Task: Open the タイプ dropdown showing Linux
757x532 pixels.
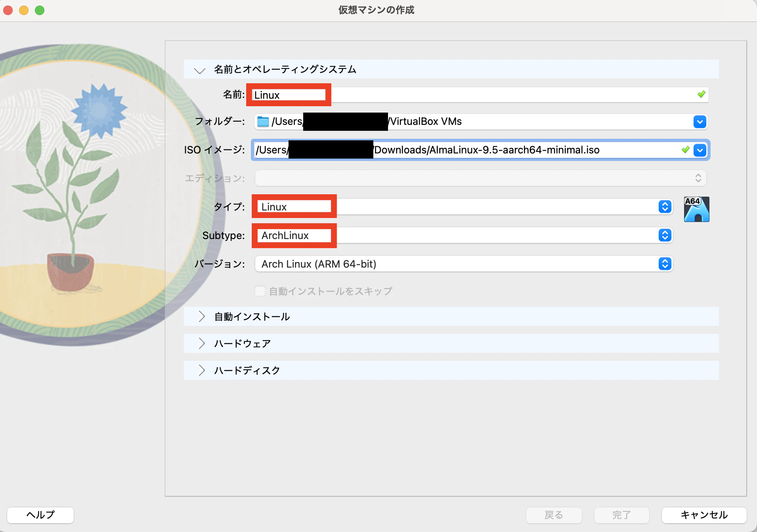Action: click(465, 207)
